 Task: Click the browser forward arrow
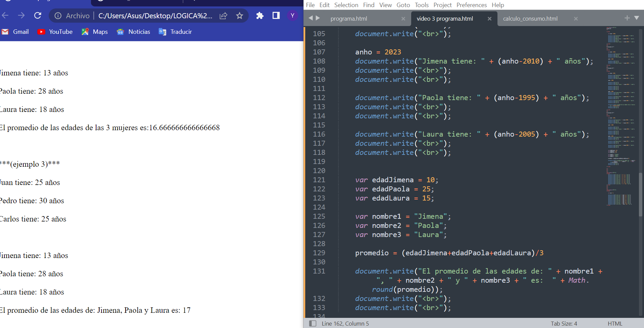tap(21, 16)
